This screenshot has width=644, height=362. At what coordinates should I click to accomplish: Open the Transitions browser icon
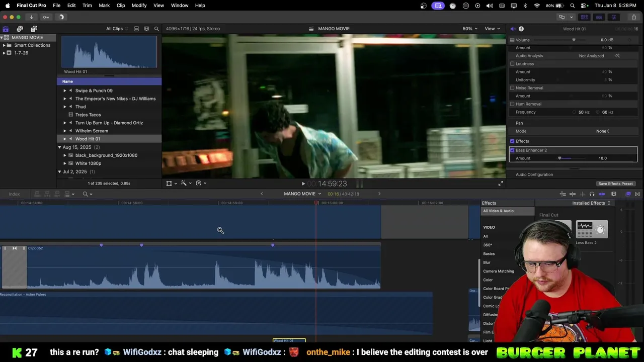[637, 194]
